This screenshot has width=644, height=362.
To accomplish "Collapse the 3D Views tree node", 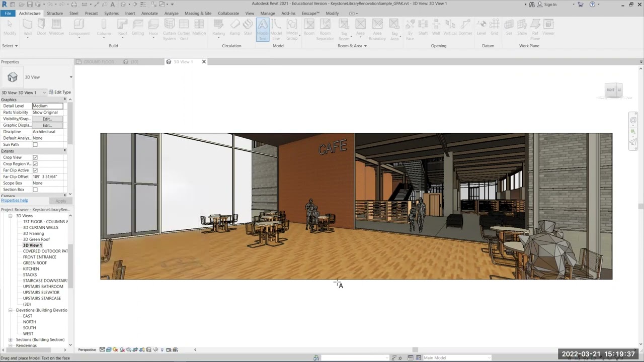I will click(x=11, y=216).
